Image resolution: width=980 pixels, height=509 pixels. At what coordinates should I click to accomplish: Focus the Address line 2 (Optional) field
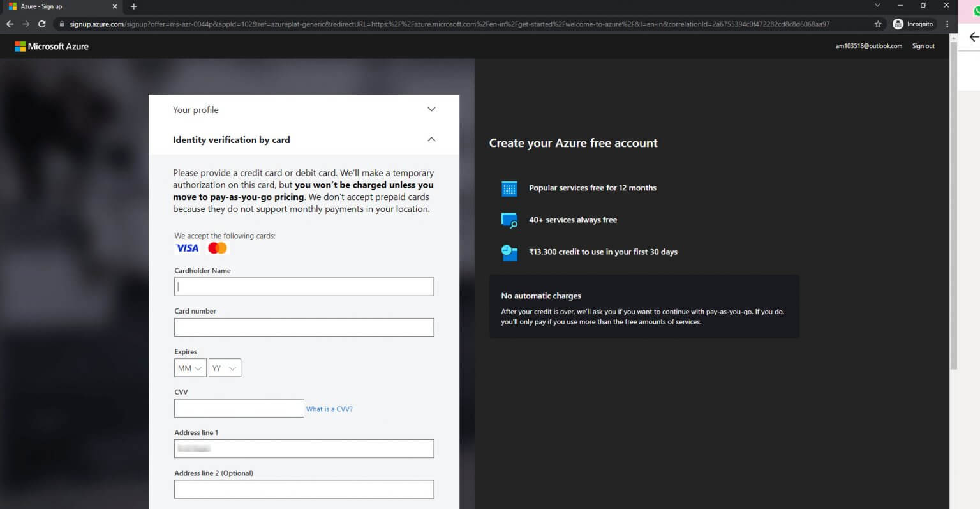(x=304, y=489)
